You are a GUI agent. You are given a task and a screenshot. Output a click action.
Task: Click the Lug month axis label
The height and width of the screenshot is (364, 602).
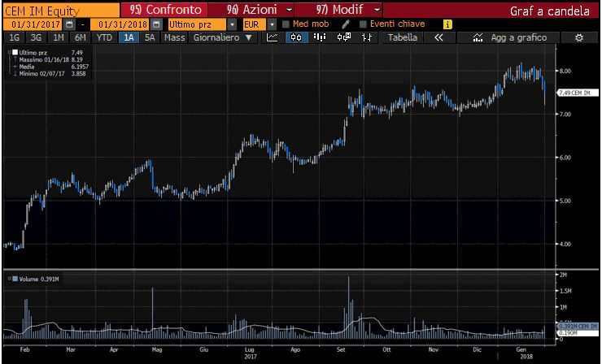tap(250, 350)
